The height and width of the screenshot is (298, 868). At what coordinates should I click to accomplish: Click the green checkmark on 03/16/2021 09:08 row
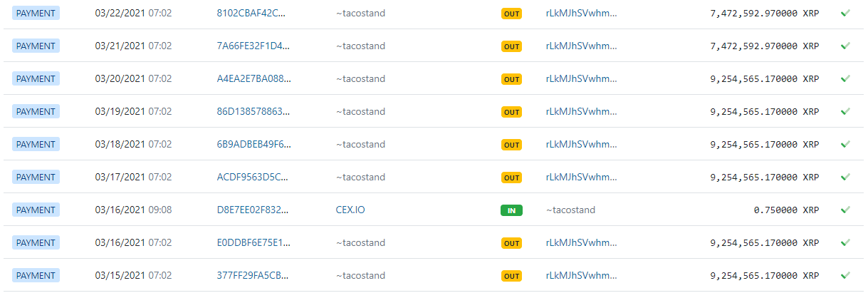click(845, 210)
